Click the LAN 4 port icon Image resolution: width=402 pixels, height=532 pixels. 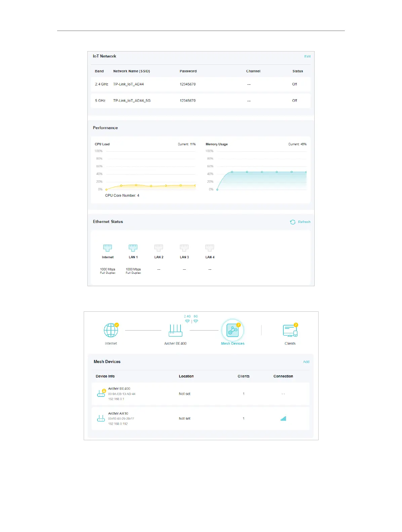210,248
